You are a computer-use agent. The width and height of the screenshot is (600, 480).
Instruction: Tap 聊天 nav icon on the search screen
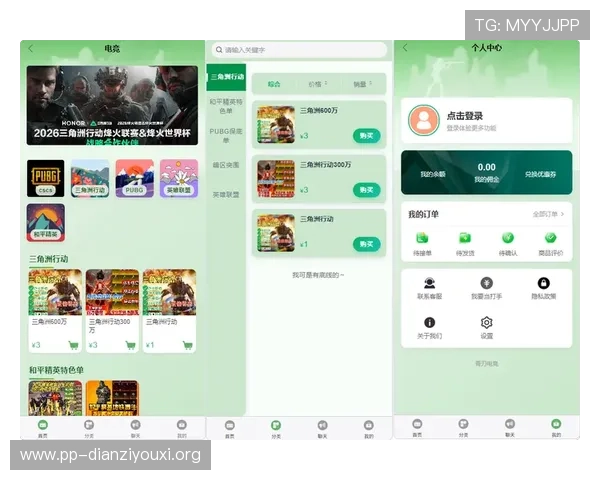point(323,425)
